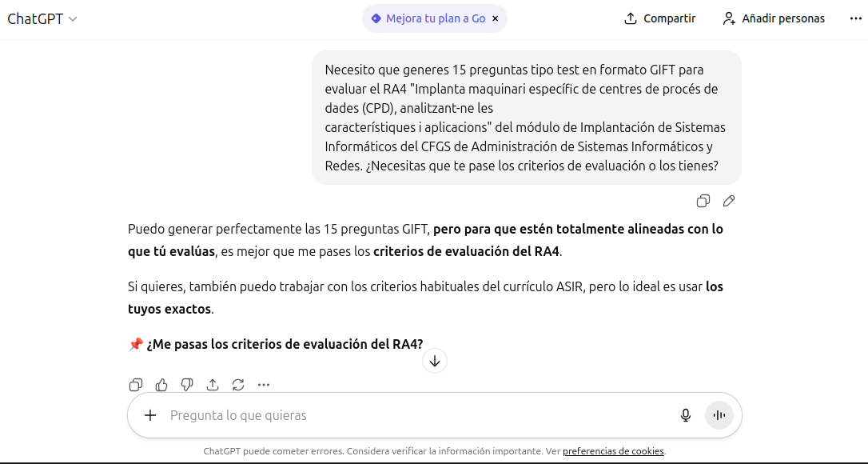Regenerate the assistant's answer
This screenshot has width=868, height=464.
pyautogui.click(x=238, y=385)
